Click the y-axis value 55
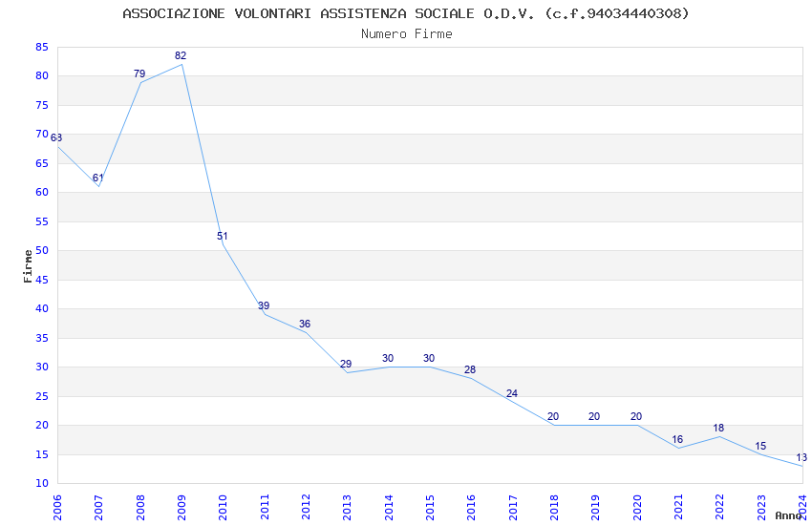Screen dimensions: 812x525 click(42, 221)
